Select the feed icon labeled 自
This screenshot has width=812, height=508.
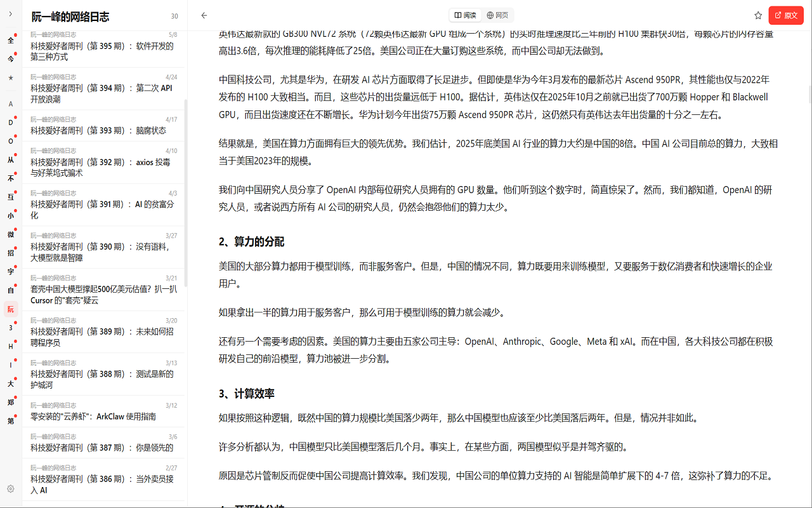(x=11, y=290)
